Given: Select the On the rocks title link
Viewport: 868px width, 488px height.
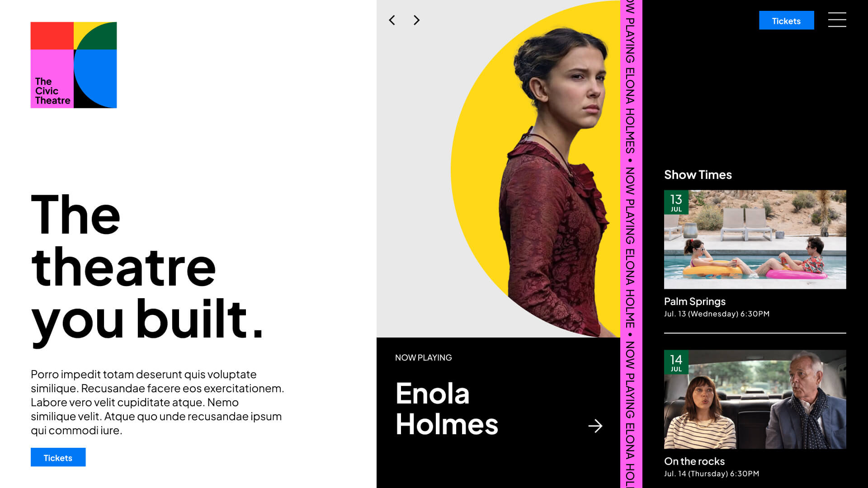Looking at the screenshot, I should [694, 461].
